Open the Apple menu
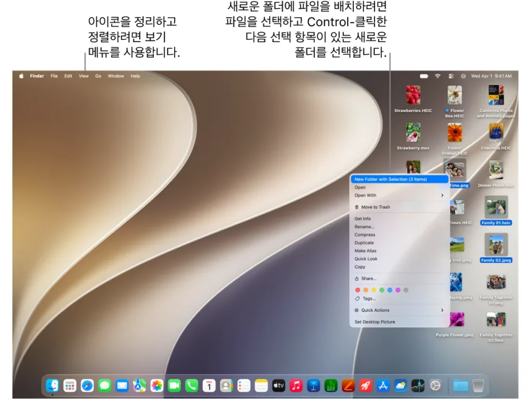 21,76
